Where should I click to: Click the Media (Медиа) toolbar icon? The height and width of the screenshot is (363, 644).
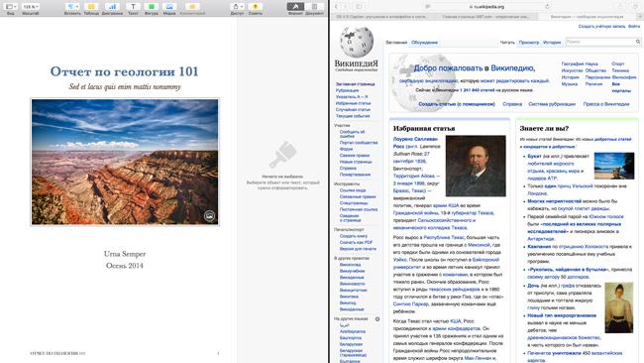[x=169, y=7]
